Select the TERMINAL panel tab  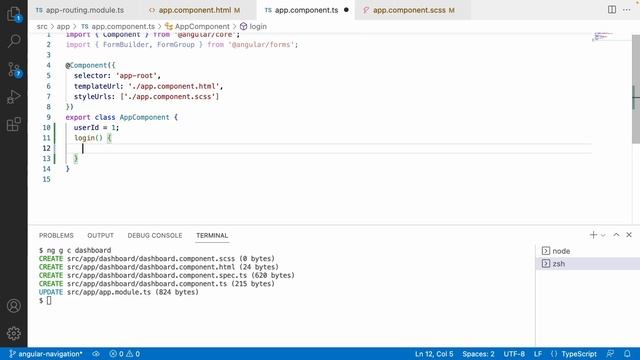[212, 236]
